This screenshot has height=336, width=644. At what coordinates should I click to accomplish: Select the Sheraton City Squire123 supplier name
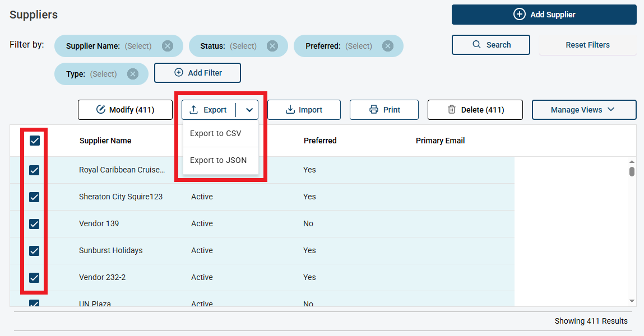121,197
